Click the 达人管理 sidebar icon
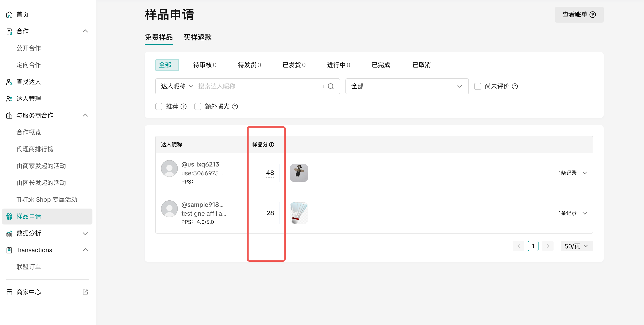Viewport: 644px width, 325px height. 9,99
